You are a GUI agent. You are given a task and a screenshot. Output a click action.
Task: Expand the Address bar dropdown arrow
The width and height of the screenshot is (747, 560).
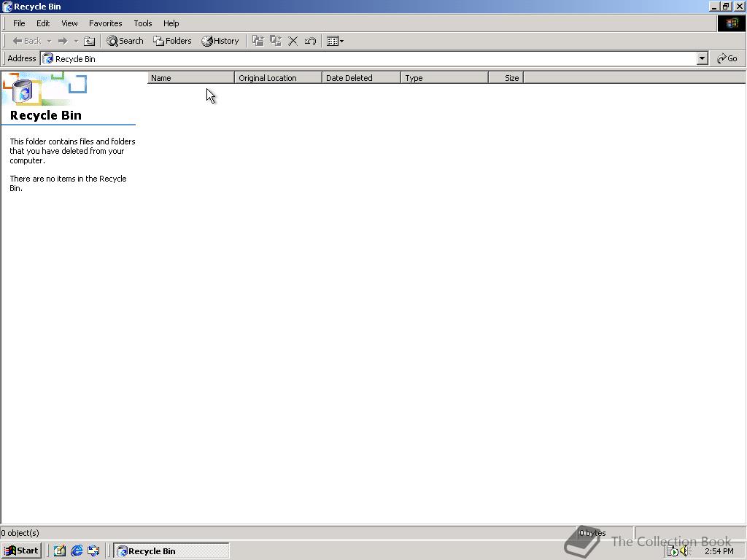pyautogui.click(x=703, y=58)
